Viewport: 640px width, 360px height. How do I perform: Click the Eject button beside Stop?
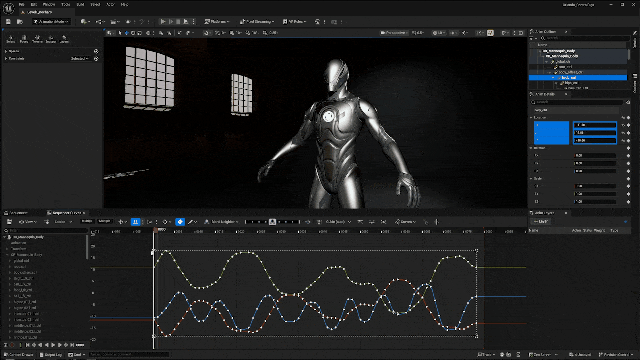click(x=186, y=22)
